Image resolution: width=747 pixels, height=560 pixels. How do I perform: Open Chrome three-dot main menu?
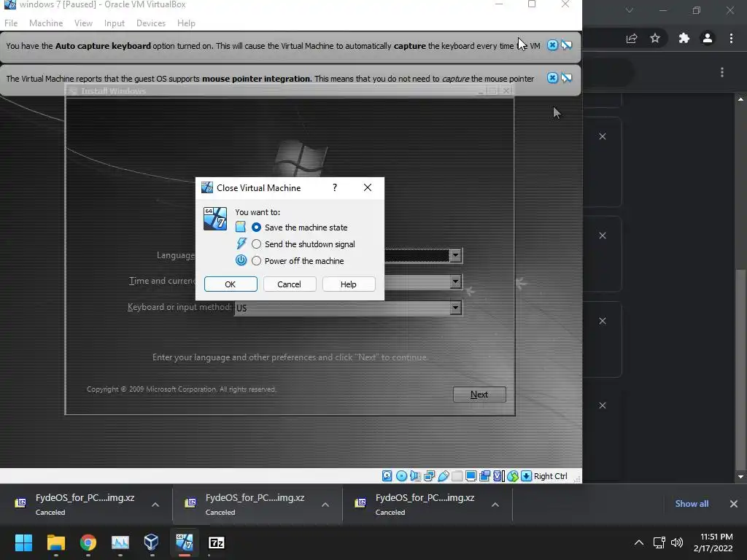[x=731, y=39]
